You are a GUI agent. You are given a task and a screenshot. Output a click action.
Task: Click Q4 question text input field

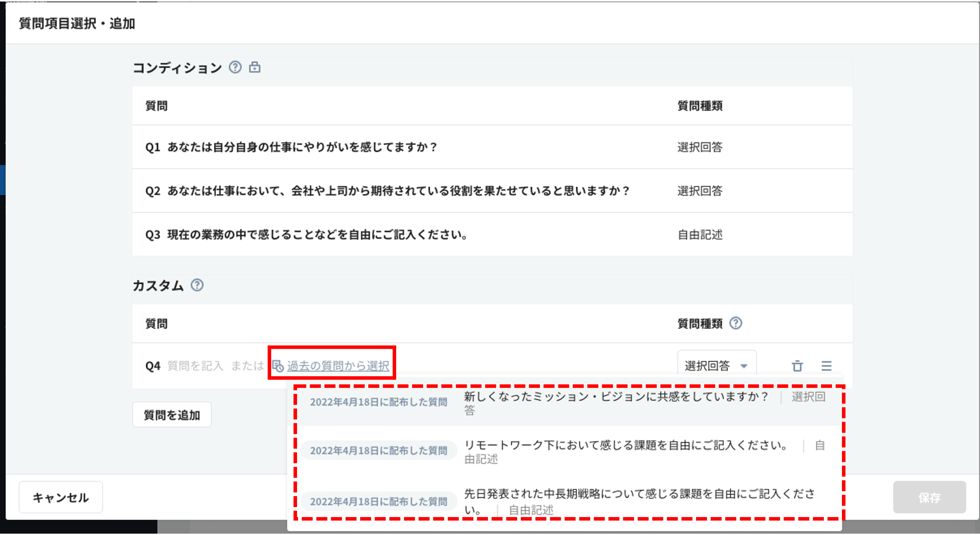195,366
